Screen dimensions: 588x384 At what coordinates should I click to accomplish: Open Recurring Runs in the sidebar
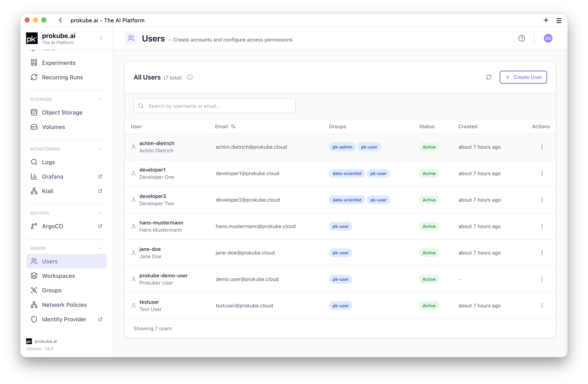[x=66, y=77]
